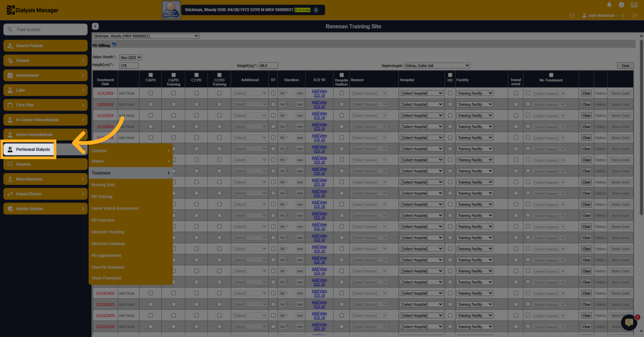Click the patient photo thumbnail
Viewport: 644px width, 337px height.
click(x=171, y=10)
